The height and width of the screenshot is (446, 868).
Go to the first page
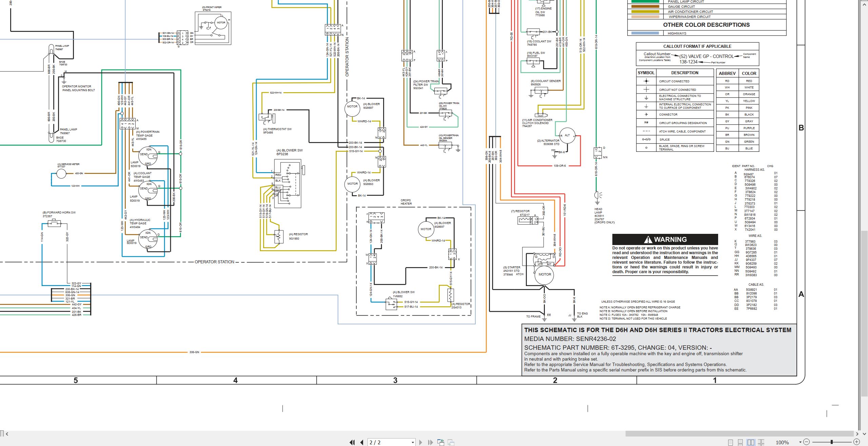pyautogui.click(x=352, y=442)
